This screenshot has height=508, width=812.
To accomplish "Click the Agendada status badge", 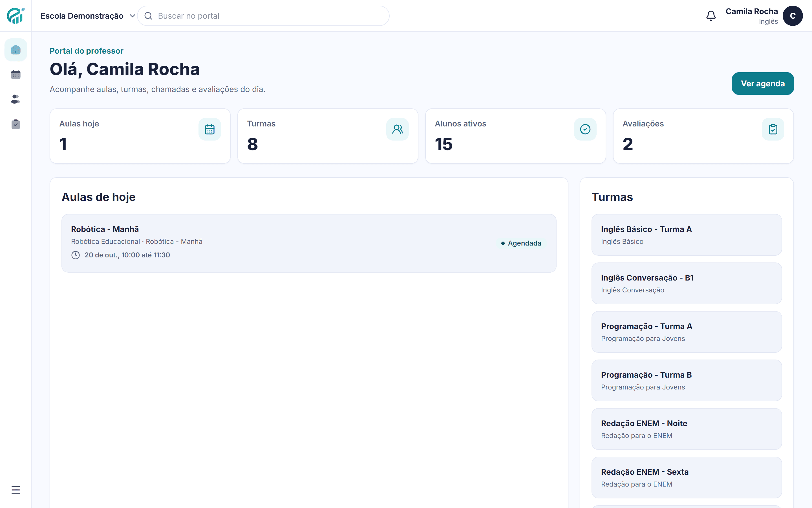I will point(521,243).
